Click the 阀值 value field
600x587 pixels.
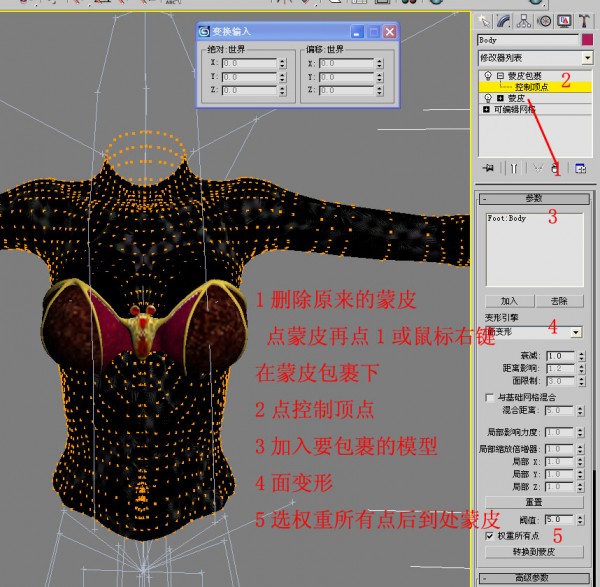pyautogui.click(x=559, y=520)
